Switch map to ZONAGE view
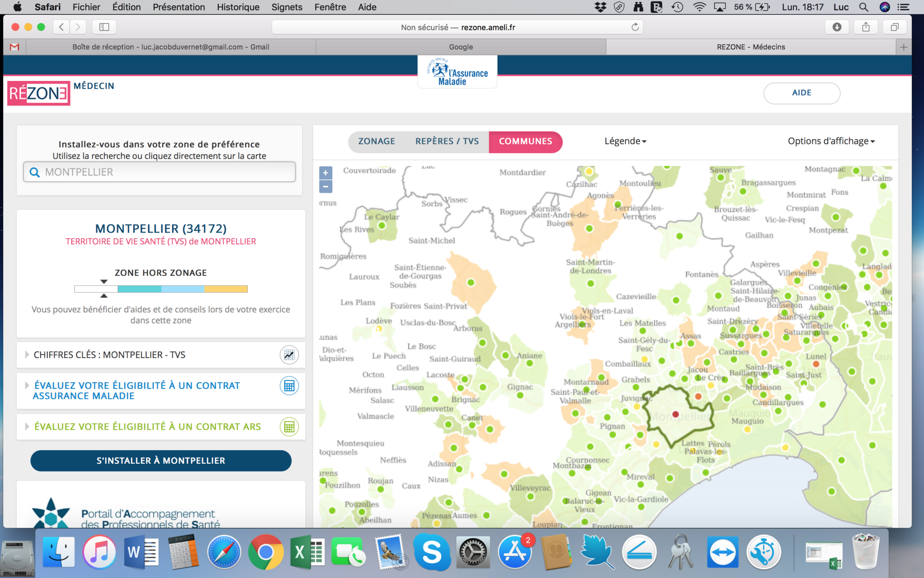 tap(376, 141)
